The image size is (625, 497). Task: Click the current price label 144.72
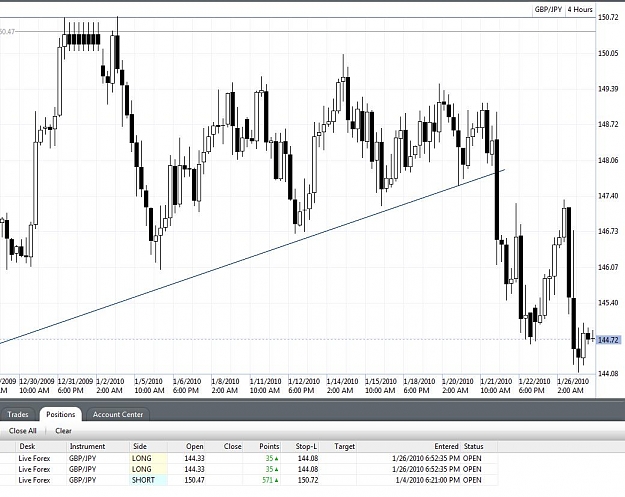[608, 340]
